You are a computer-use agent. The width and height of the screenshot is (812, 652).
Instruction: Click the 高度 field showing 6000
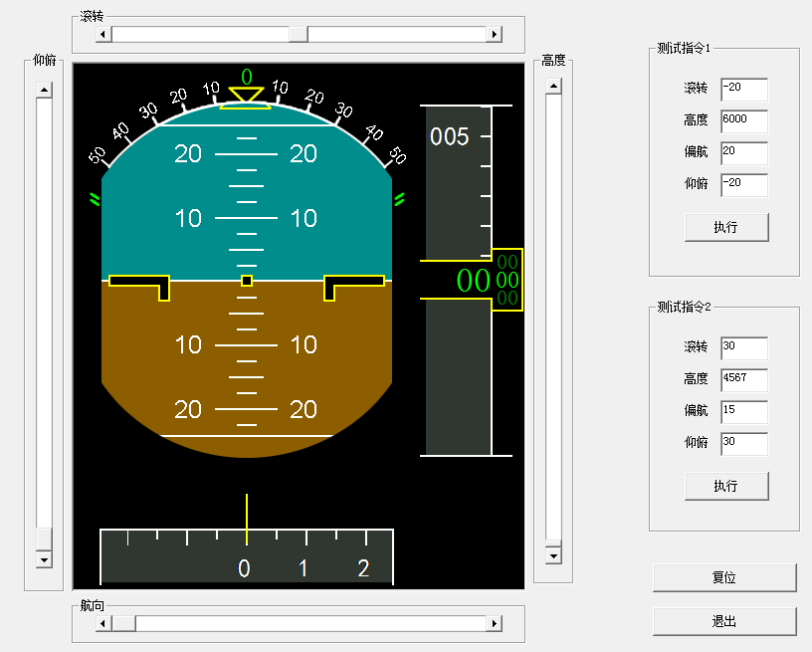click(744, 121)
